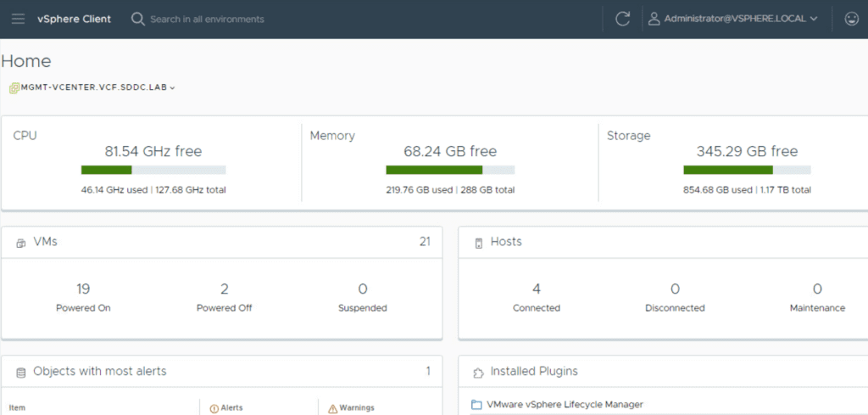Image resolution: width=868 pixels, height=415 pixels.
Task: Click the 68.24 GB free text
Action: (x=450, y=151)
